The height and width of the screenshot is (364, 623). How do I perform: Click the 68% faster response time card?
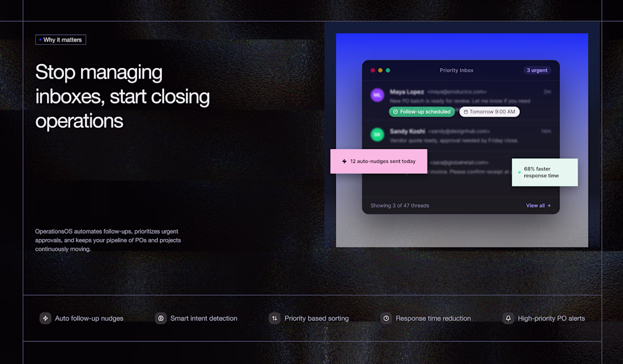pos(545,172)
